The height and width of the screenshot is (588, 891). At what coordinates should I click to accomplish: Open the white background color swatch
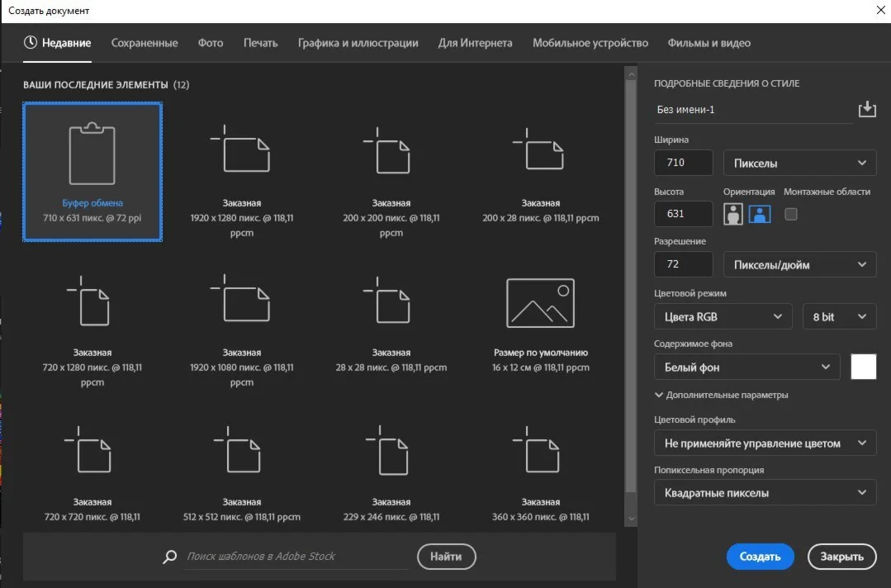click(863, 367)
